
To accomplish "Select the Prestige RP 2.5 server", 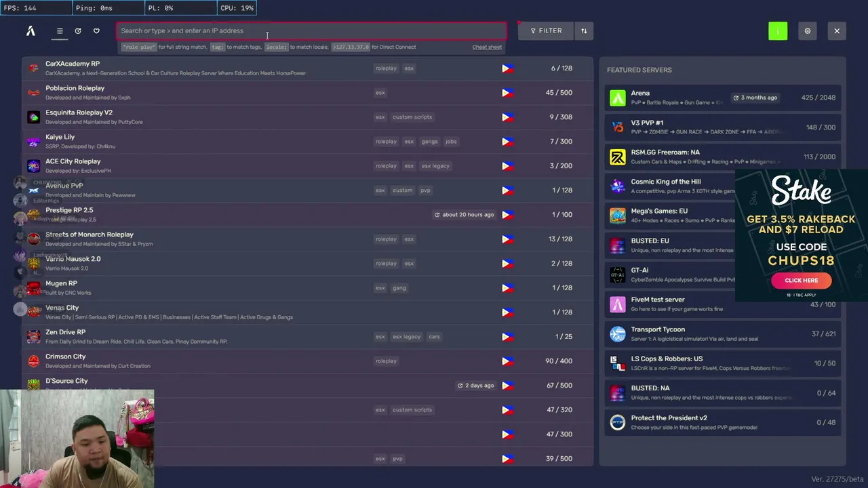I will coord(307,214).
